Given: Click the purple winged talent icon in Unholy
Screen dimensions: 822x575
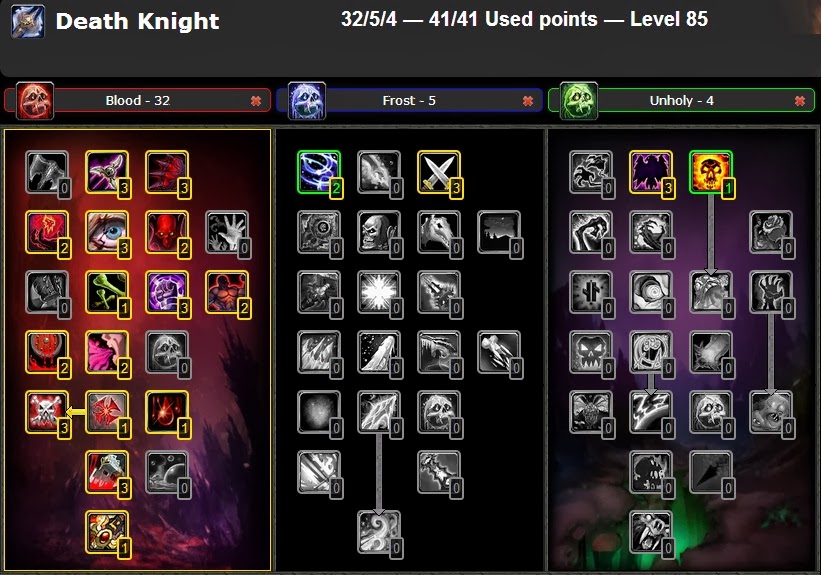Looking at the screenshot, I should pyautogui.click(x=651, y=172).
